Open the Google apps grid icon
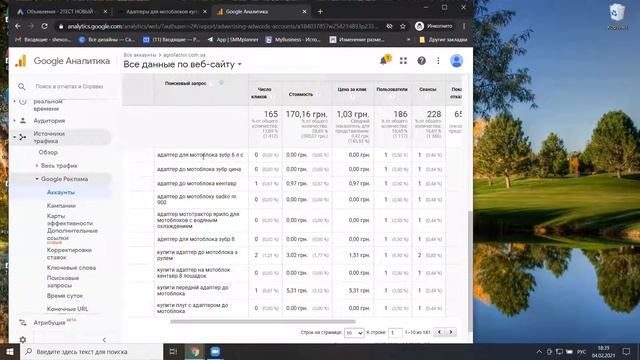This screenshot has width=640, height=360. (x=403, y=61)
